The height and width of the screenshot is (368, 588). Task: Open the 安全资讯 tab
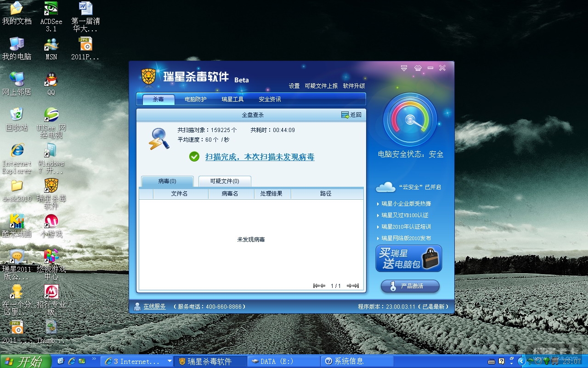coord(270,99)
